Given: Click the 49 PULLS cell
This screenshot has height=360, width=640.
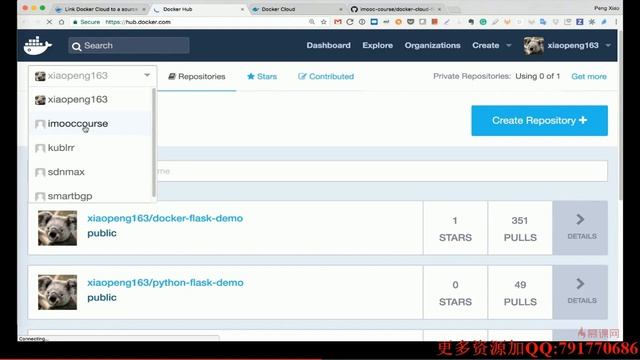Looking at the screenshot, I should 520,293.
